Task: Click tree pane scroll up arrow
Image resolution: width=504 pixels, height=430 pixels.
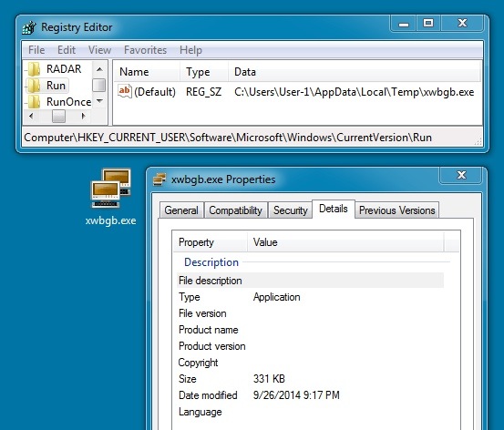Action: pyautogui.click(x=99, y=69)
